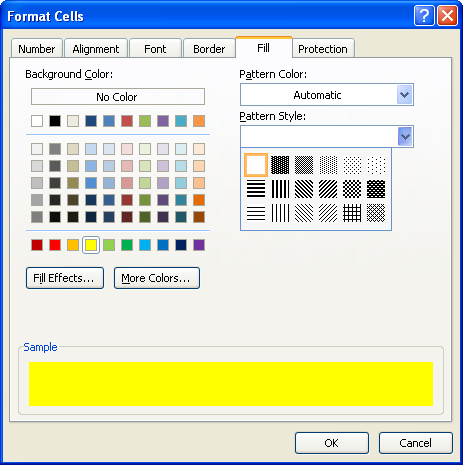The image size is (463, 465).
Task: Open the Border tab
Action: (x=209, y=49)
